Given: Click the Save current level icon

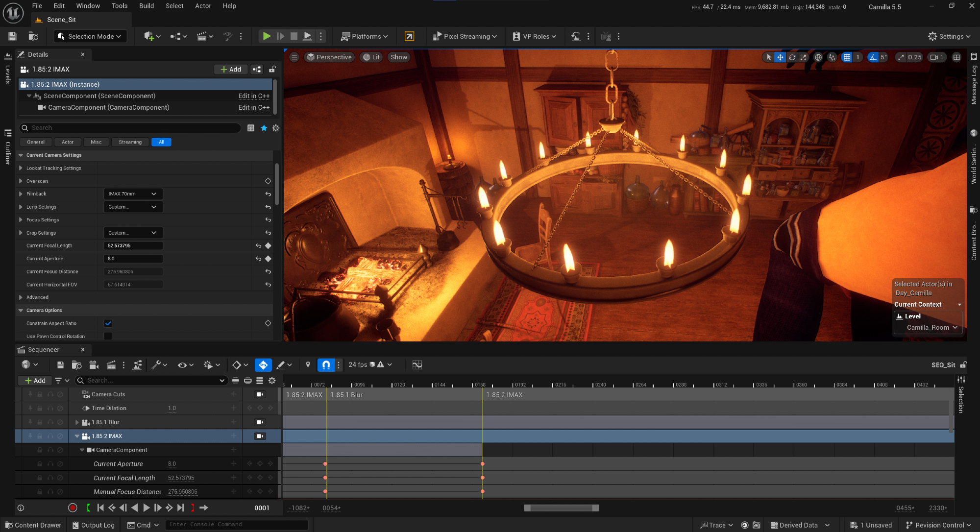Looking at the screenshot, I should point(12,36).
